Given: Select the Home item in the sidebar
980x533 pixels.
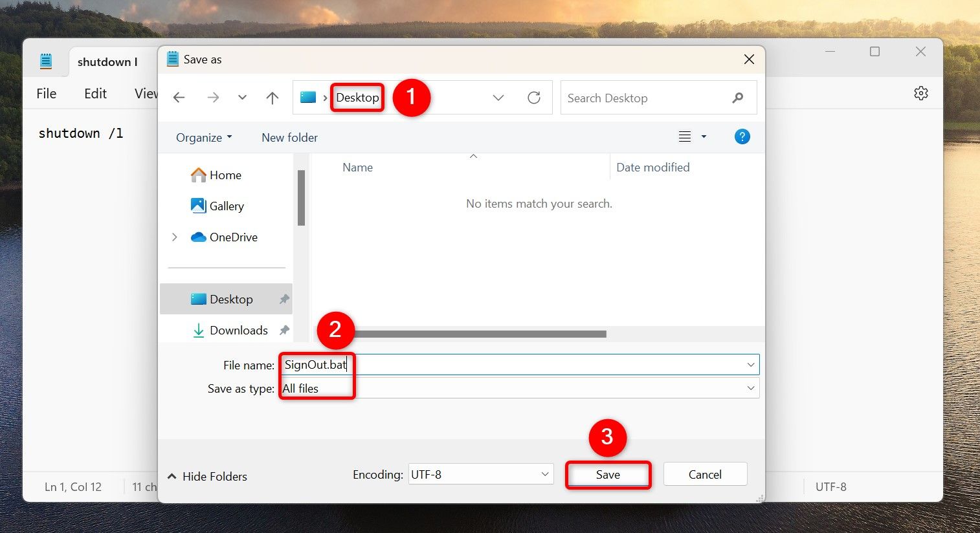Looking at the screenshot, I should pyautogui.click(x=225, y=175).
